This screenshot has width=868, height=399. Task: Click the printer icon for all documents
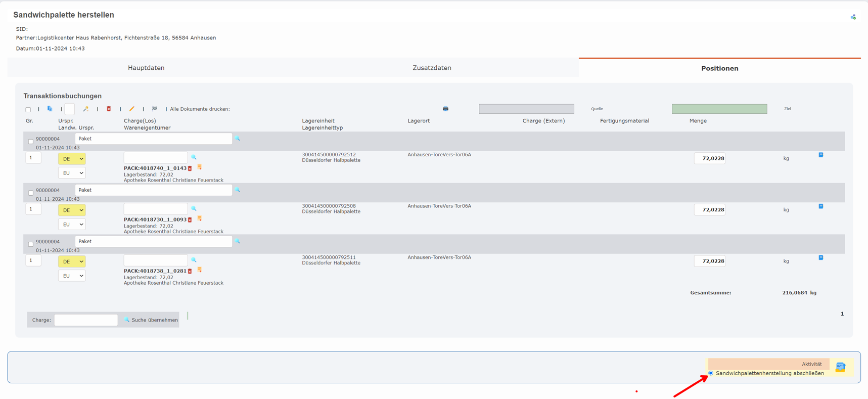click(445, 109)
